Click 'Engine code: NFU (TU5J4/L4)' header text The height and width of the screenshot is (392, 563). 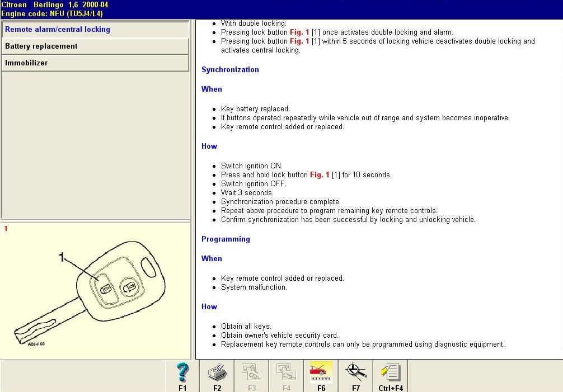point(52,14)
